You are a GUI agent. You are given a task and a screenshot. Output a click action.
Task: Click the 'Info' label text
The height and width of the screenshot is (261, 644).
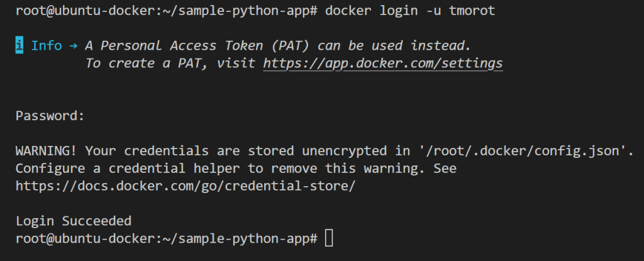coord(47,46)
